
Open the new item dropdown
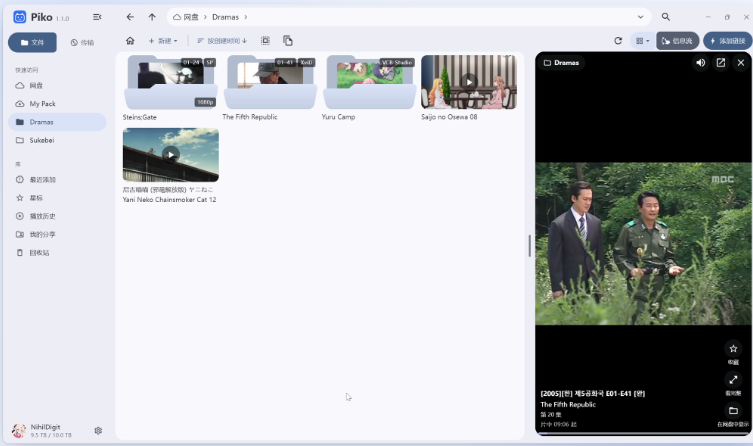(163, 41)
